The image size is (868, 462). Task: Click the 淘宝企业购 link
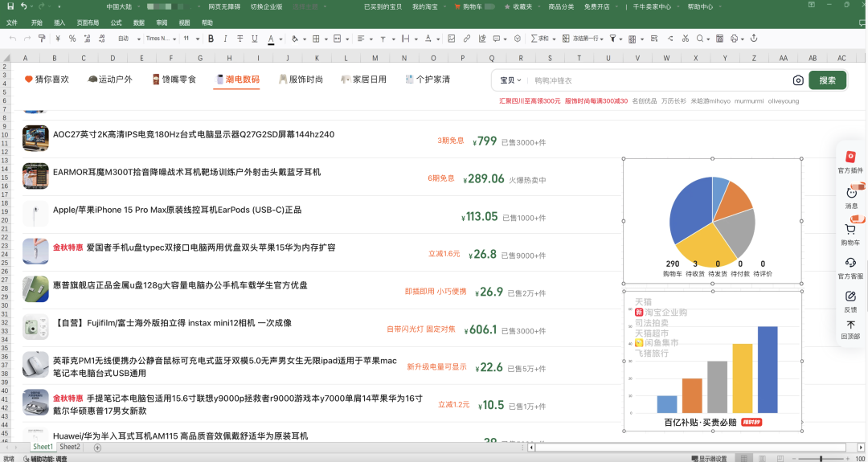pos(665,312)
